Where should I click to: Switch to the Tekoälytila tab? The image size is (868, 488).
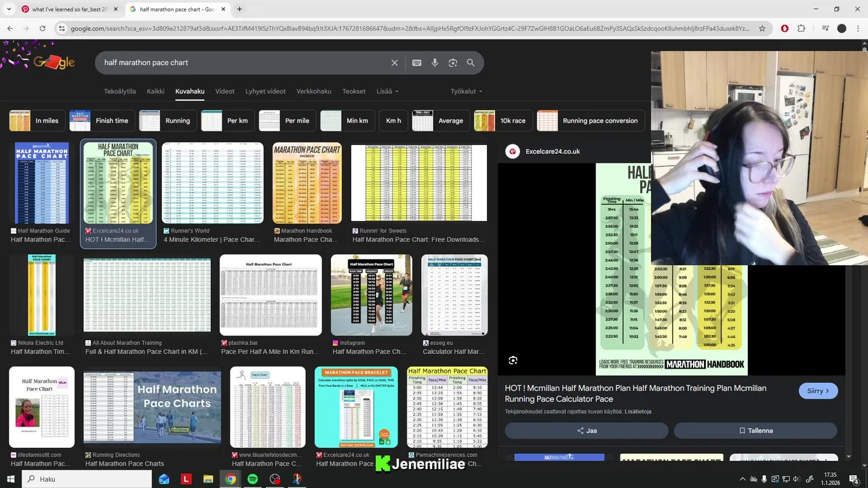click(120, 91)
